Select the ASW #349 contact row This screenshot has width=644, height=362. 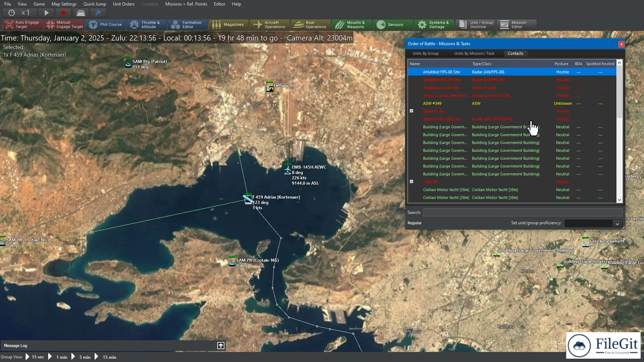(x=512, y=103)
